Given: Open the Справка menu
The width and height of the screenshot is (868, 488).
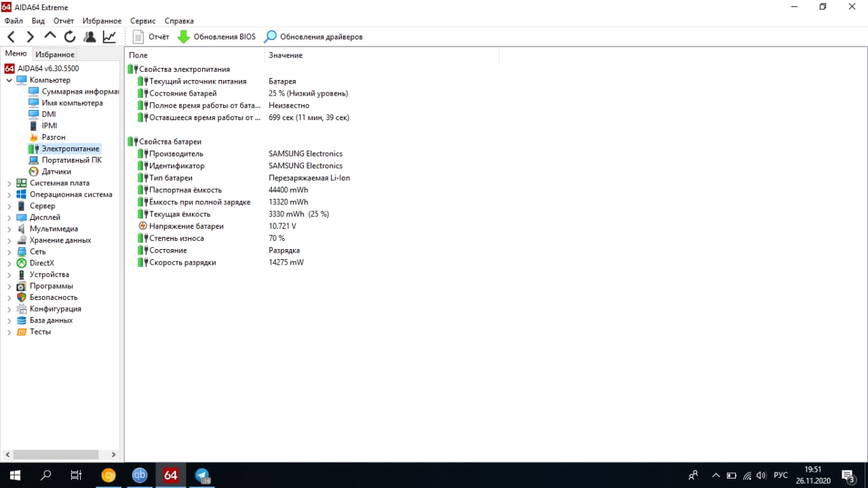Looking at the screenshot, I should point(179,21).
